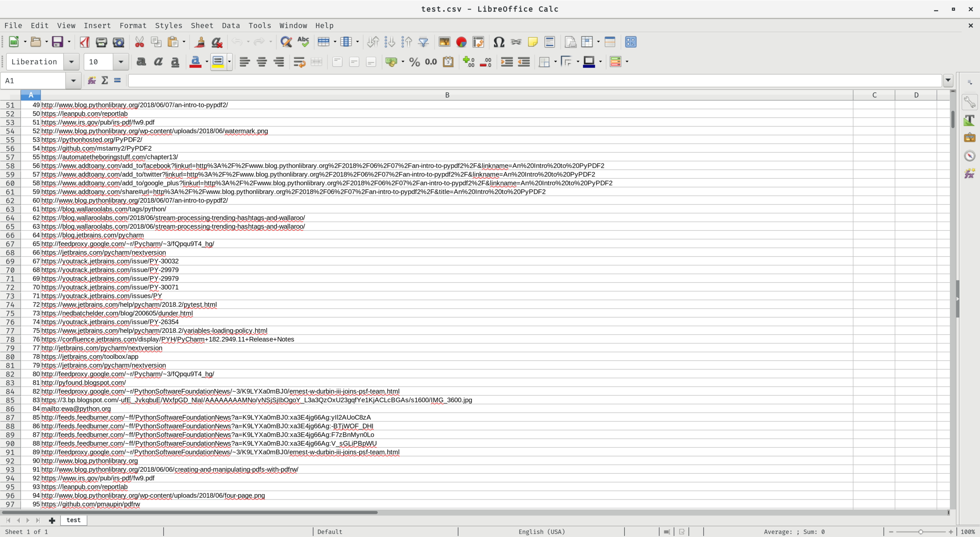Expand the font name dropdown
Viewport: 980px width, 537px height.
pyautogui.click(x=72, y=62)
